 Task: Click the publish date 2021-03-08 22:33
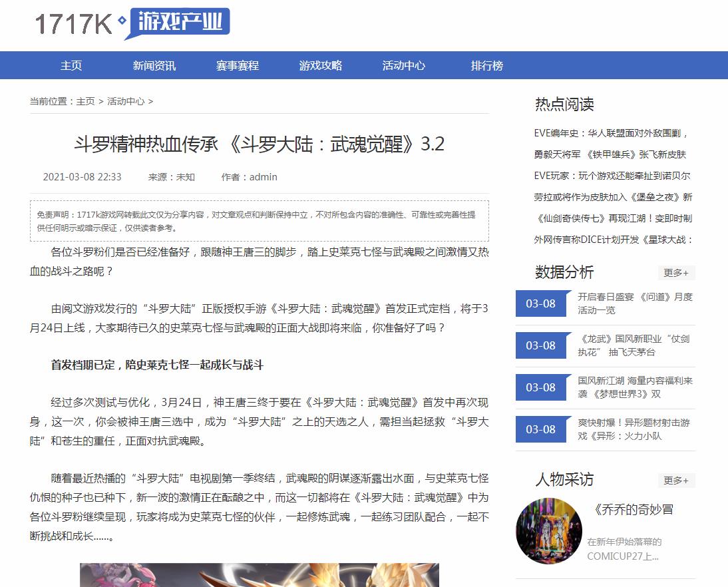82,177
